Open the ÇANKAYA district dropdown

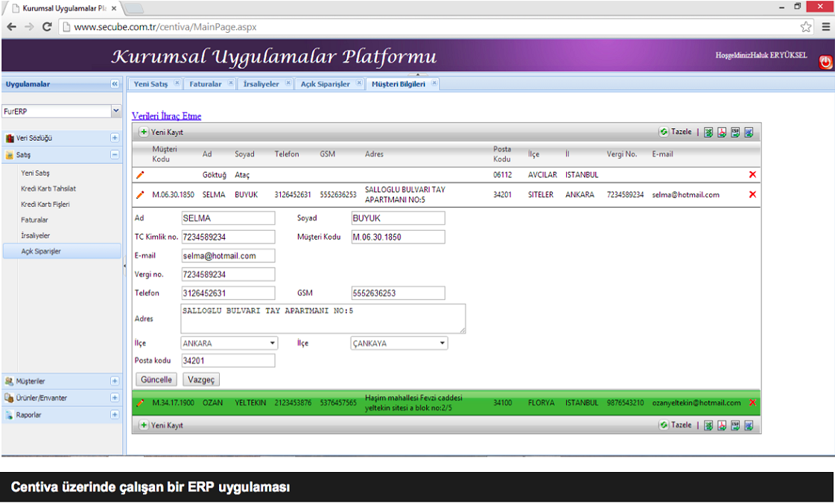coord(442,343)
